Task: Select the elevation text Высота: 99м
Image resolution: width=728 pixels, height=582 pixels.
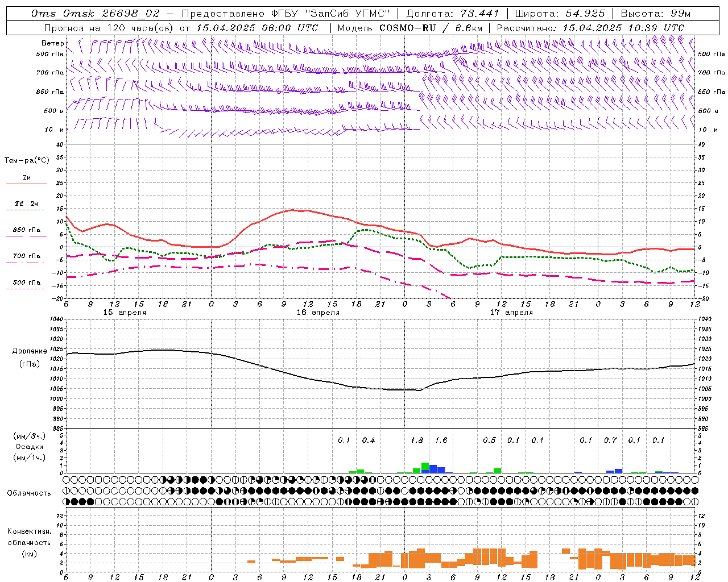Action: coord(656,14)
